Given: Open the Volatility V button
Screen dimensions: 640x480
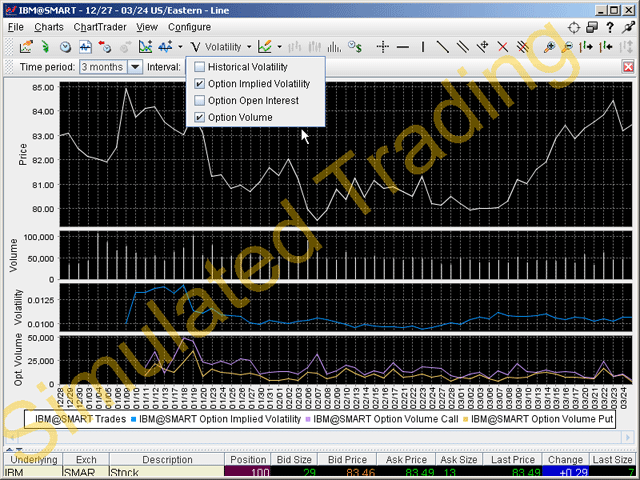Looking at the screenshot, I should coord(216,47).
